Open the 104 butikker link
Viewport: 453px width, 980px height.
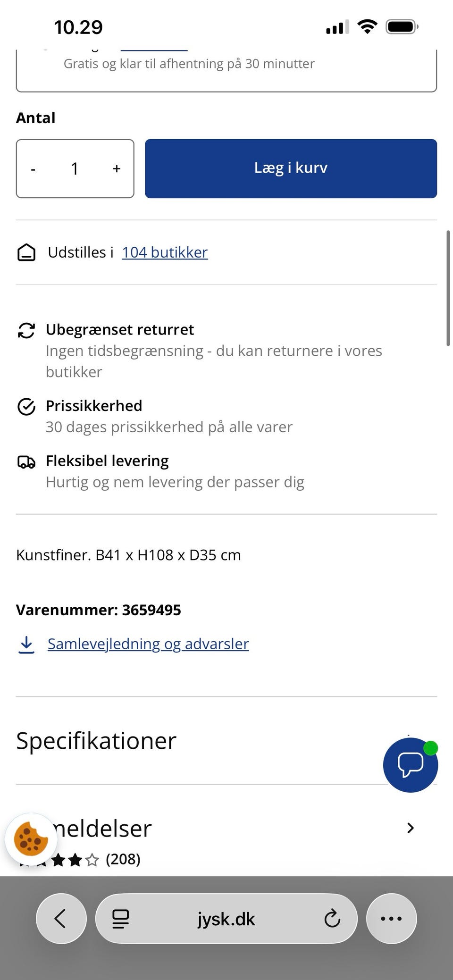pyautogui.click(x=164, y=252)
